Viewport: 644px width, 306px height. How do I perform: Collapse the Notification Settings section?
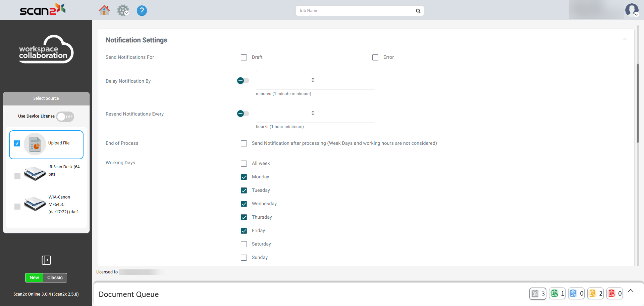tap(625, 40)
